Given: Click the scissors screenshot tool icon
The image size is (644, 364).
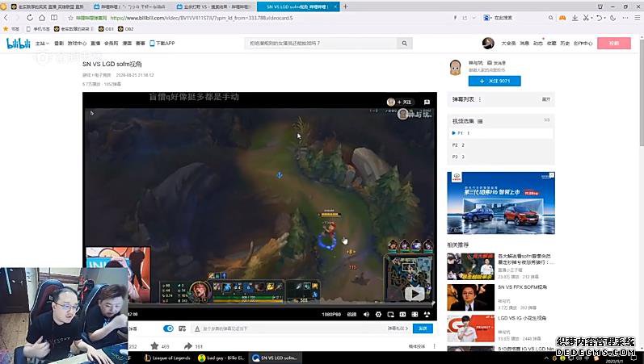Looking at the screenshot, I should click(586, 18).
